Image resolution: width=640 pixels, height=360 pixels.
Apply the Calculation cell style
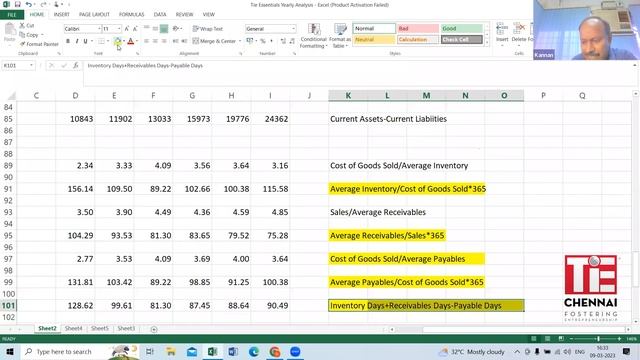[418, 40]
